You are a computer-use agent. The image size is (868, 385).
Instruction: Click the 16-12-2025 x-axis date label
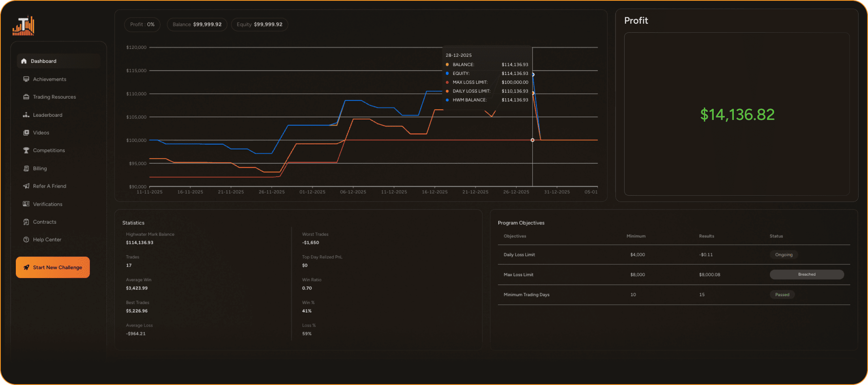(434, 192)
